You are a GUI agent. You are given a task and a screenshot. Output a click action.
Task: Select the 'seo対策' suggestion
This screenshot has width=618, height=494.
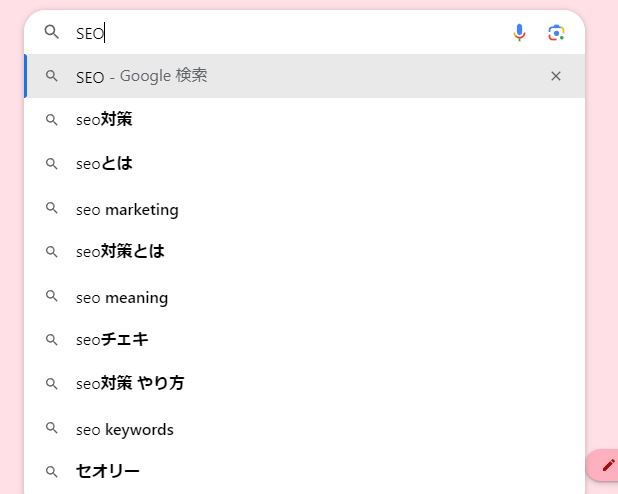(304, 120)
